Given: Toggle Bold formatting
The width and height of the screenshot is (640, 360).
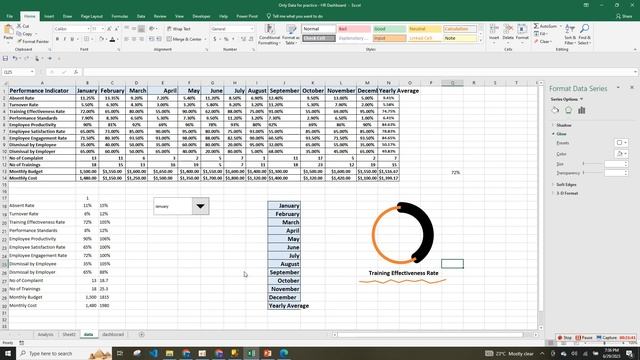Looking at the screenshot, I should (58, 39).
